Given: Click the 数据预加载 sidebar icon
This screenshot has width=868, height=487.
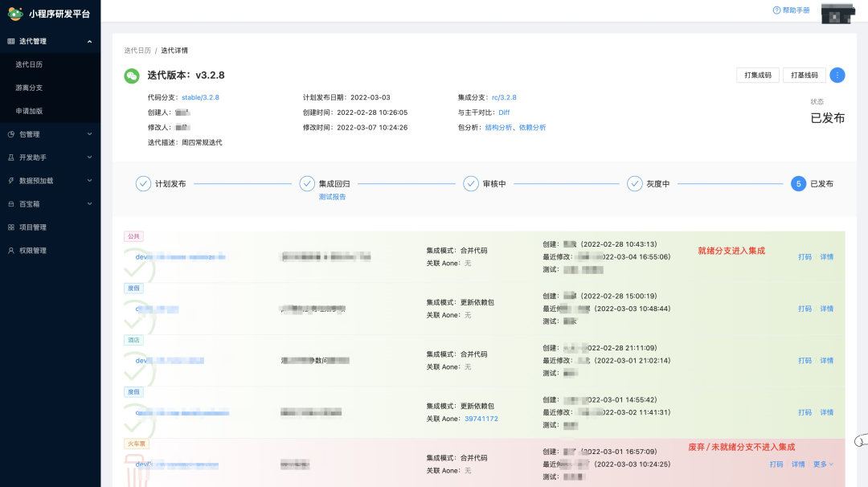Looking at the screenshot, I should [10, 180].
